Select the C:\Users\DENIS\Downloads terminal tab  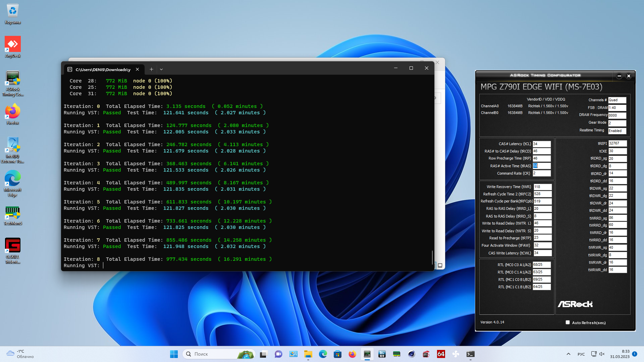(103, 69)
